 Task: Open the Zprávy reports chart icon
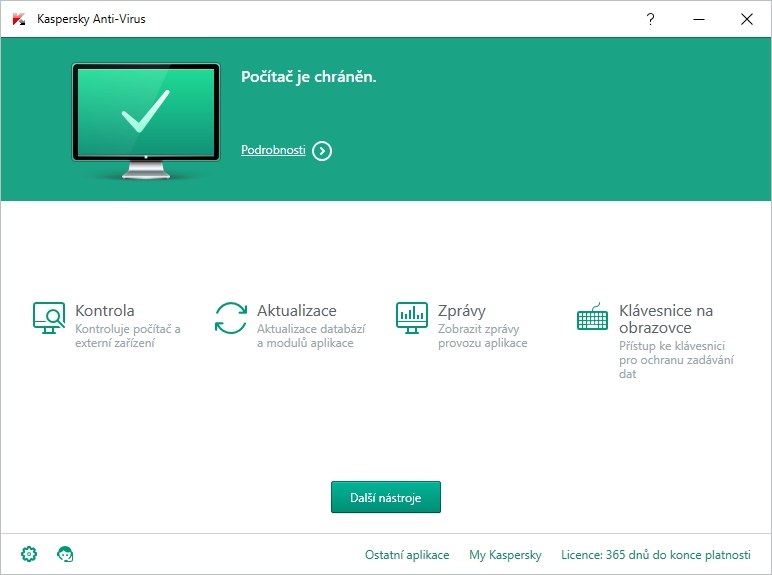(x=412, y=318)
